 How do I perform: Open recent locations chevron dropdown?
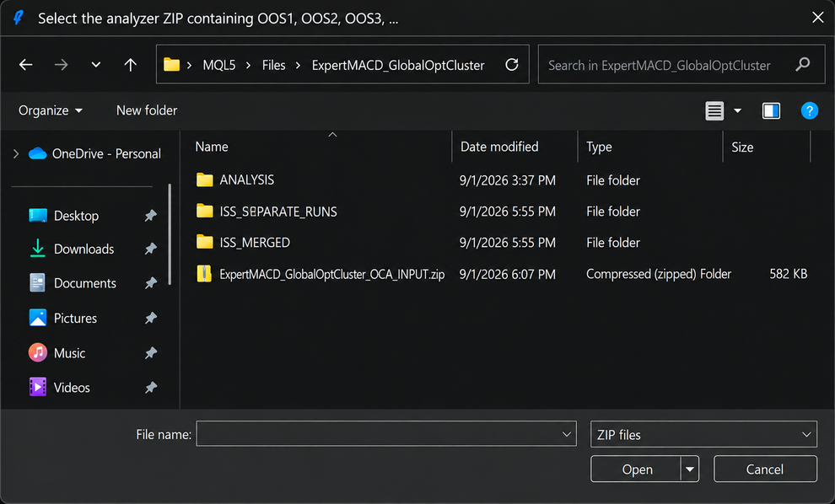(96, 65)
